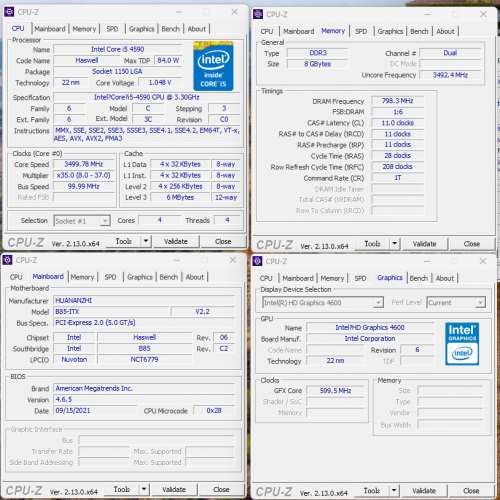Click the CPU-Z app icon in the Mainboard window title bar

point(7,260)
